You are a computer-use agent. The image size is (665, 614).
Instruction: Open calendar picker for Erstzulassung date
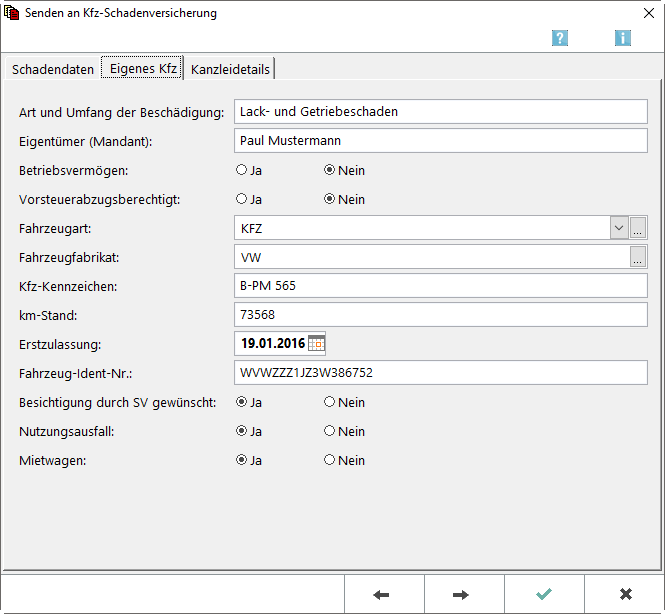pos(316,344)
